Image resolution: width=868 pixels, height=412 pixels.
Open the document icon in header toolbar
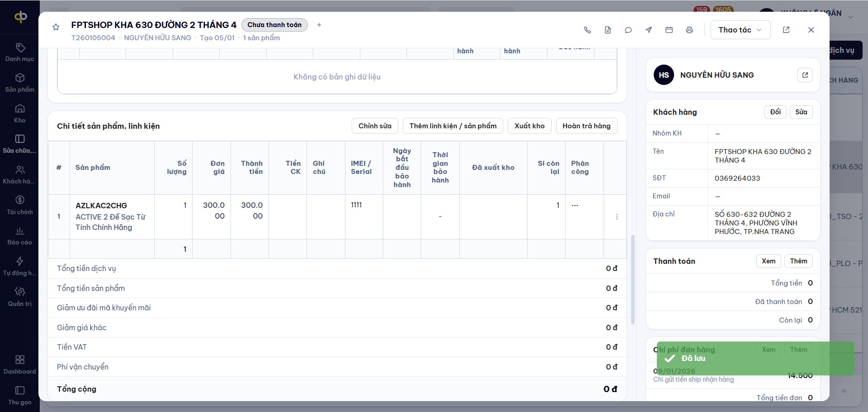[x=608, y=30]
